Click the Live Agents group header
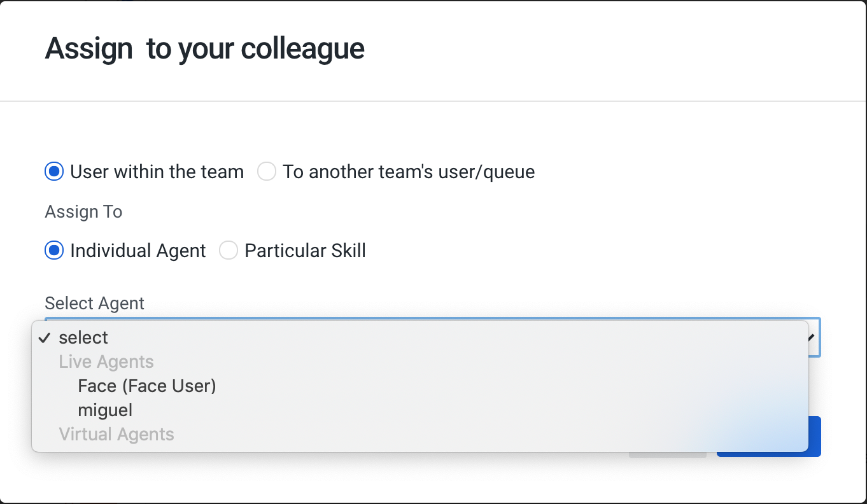Viewport: 867px width, 504px height. coord(106,361)
